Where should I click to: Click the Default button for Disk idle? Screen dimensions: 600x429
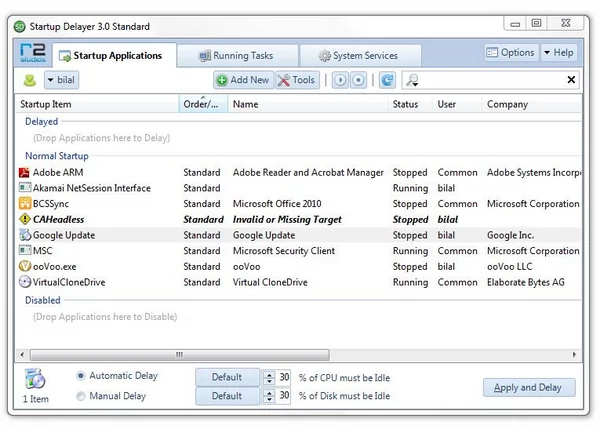click(227, 396)
